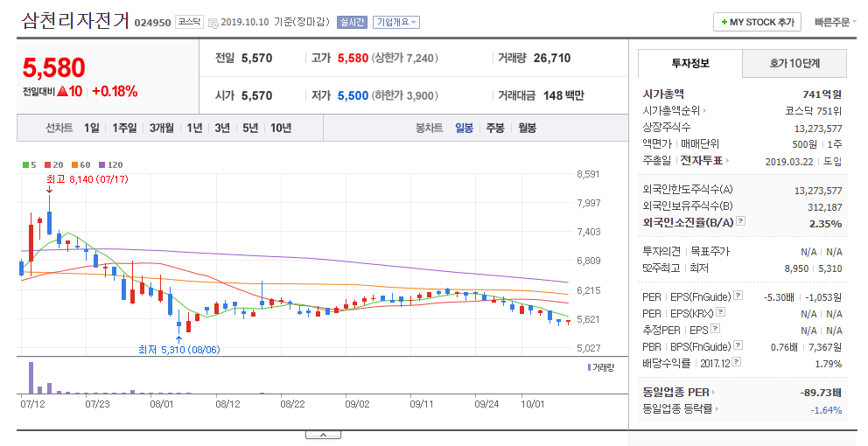
Task: Click the 거래량 value 26,710
Action: pos(552,58)
